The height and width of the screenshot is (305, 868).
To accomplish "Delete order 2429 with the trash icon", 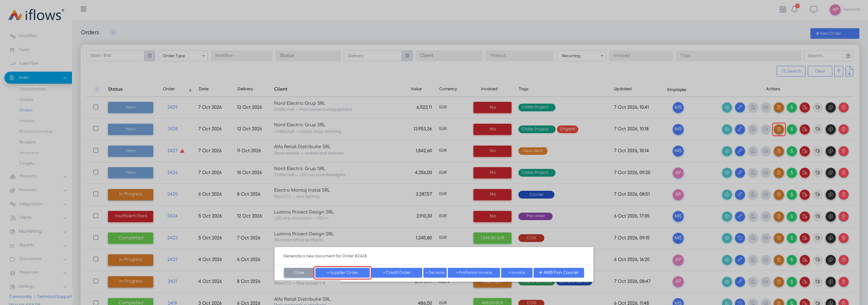I will (844, 108).
